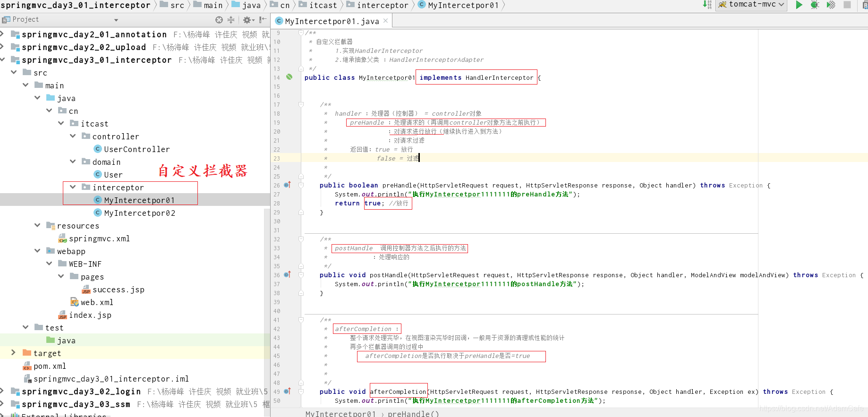
Task: Close the MyIntercetpor01.java tab
Action: (386, 21)
